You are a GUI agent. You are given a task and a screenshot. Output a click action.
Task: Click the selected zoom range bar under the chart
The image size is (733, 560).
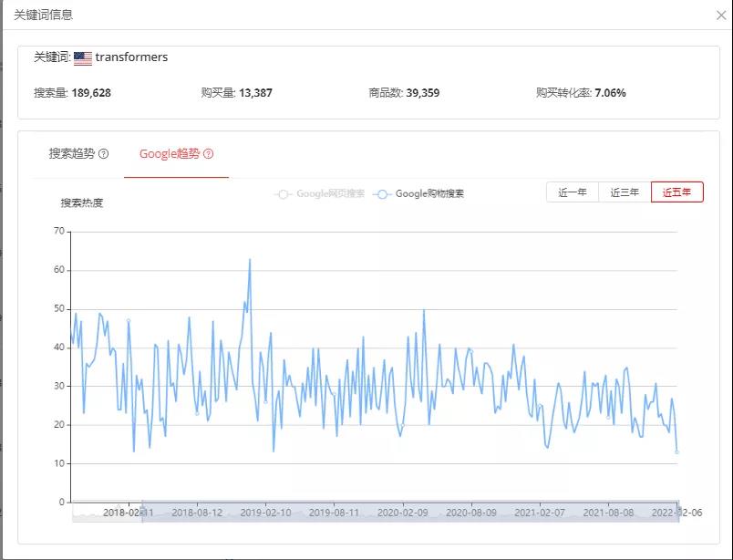pyautogui.click(x=410, y=512)
